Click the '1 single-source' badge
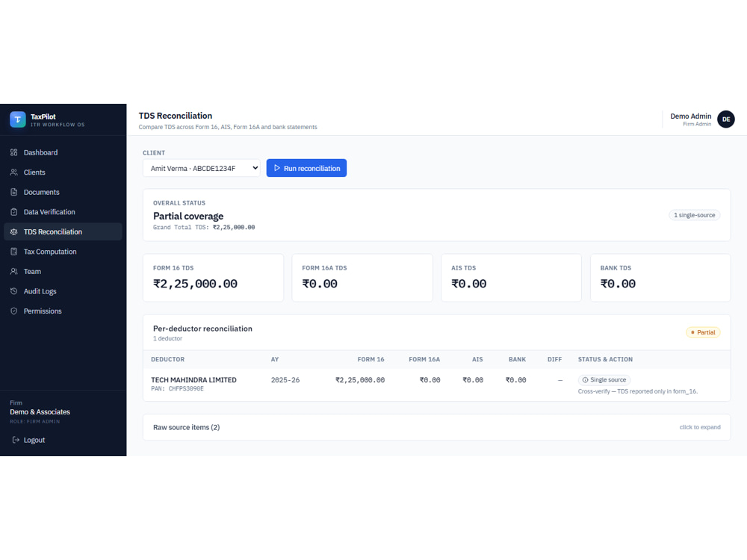Image resolution: width=747 pixels, height=560 pixels. pos(694,215)
